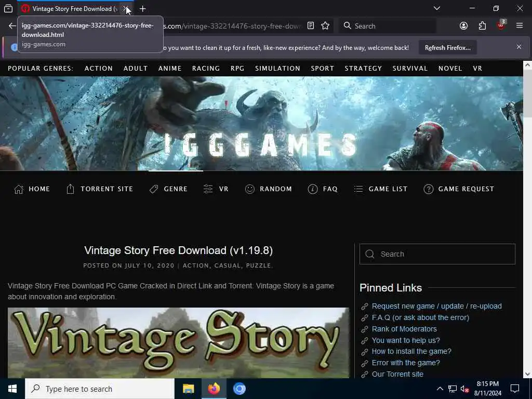Click the GAME REQUEST question icon

pos(428,189)
